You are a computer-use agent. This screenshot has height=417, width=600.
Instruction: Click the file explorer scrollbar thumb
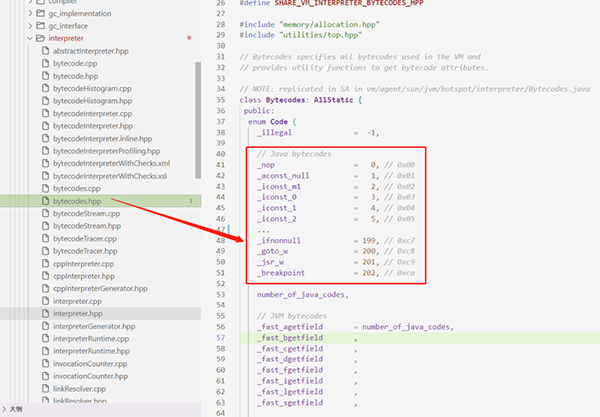198,120
